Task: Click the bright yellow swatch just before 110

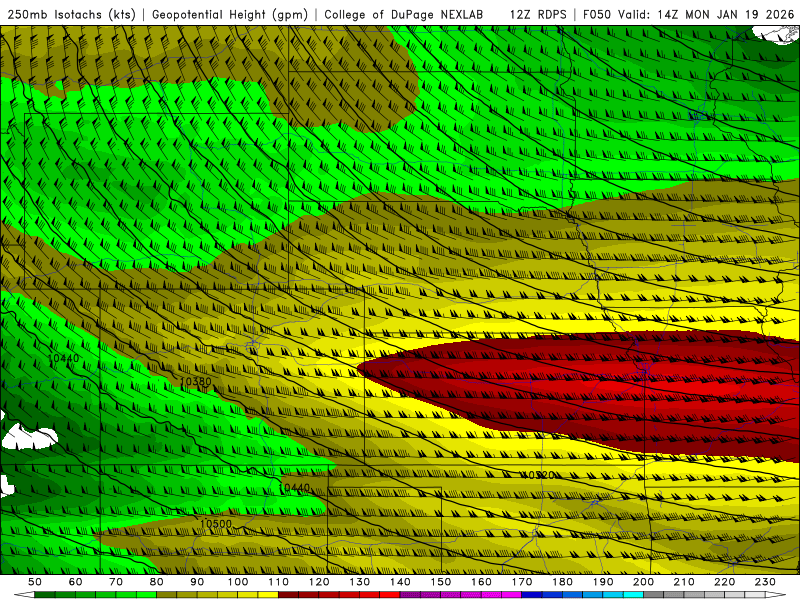Action: 268,595
